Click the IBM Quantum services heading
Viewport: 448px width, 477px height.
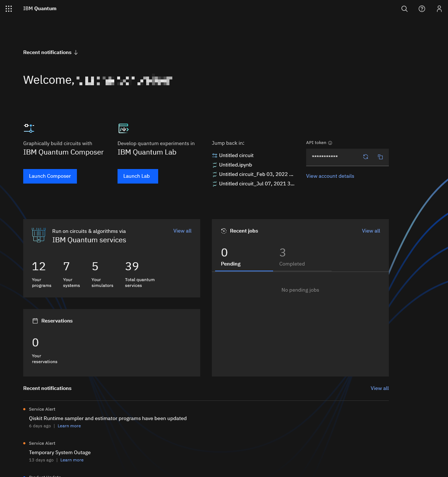pyautogui.click(x=89, y=240)
